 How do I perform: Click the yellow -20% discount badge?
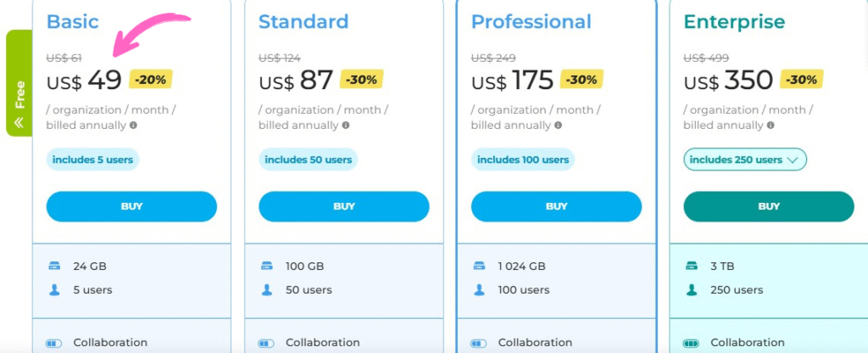pos(151,80)
